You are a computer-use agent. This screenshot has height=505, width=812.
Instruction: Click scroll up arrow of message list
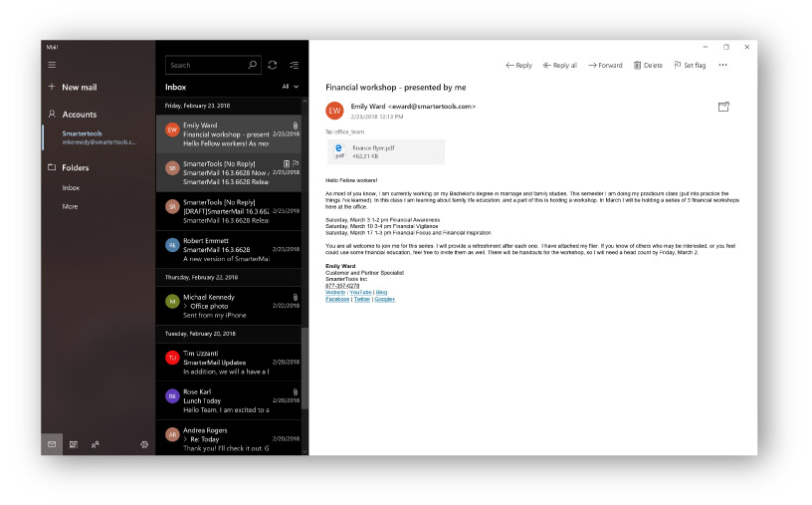click(x=305, y=101)
